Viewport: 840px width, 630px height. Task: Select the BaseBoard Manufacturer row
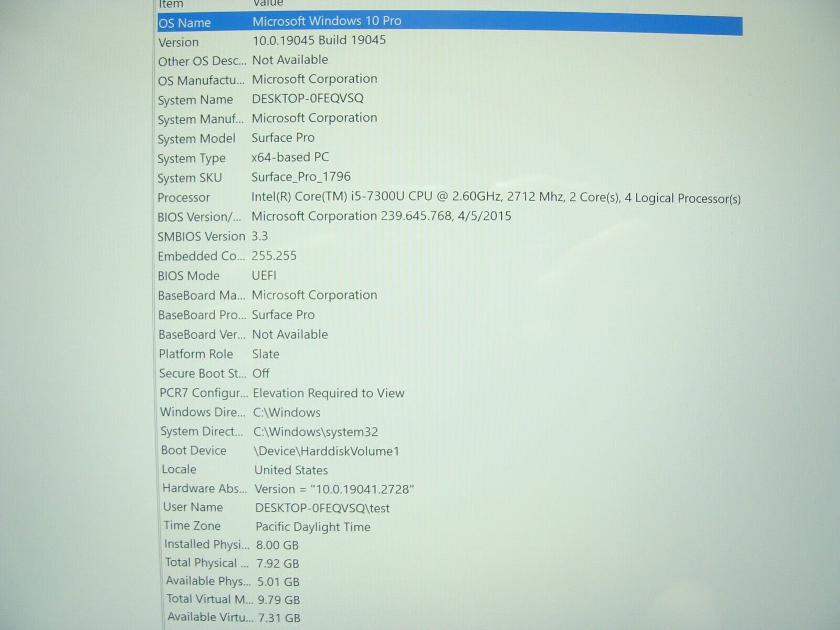coord(450,296)
